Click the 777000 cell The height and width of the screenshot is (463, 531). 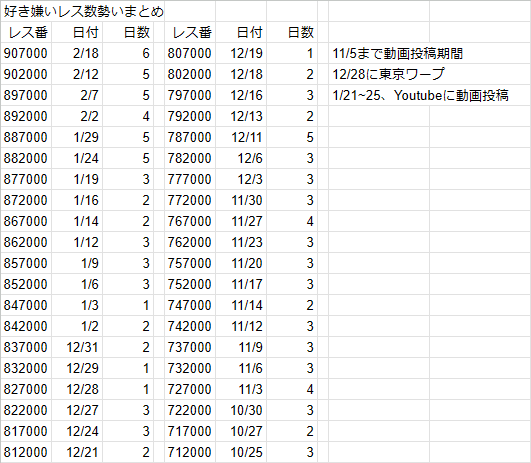point(190,179)
